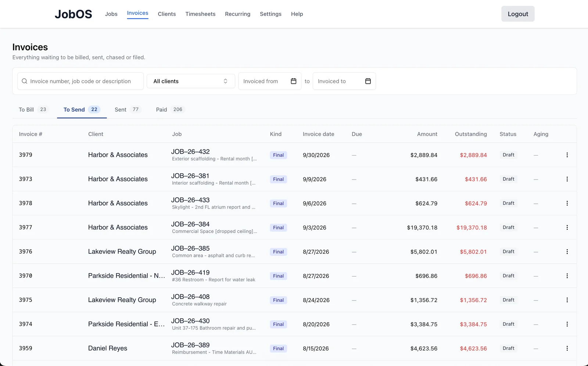Viewport: 588px width, 366px height.
Task: Click the Invoices nav link
Action: coord(138,13)
